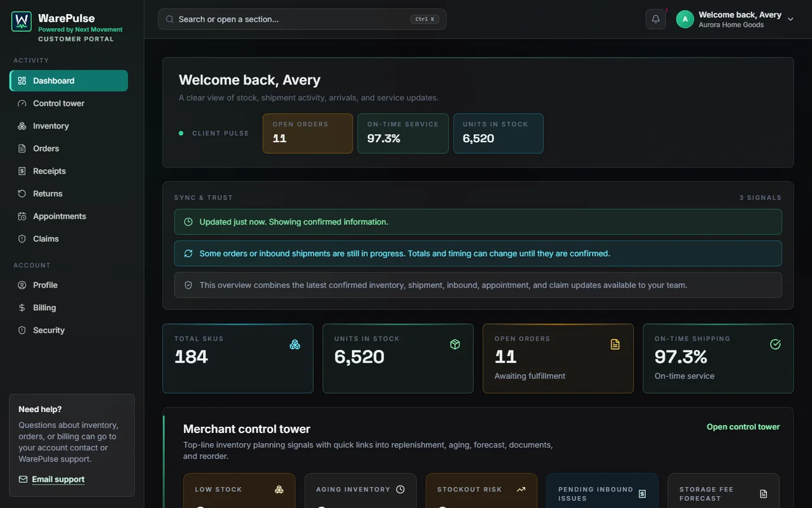The height and width of the screenshot is (508, 812).
Task: Click the 'CLIENT PULSE' label
Action: coord(221,133)
